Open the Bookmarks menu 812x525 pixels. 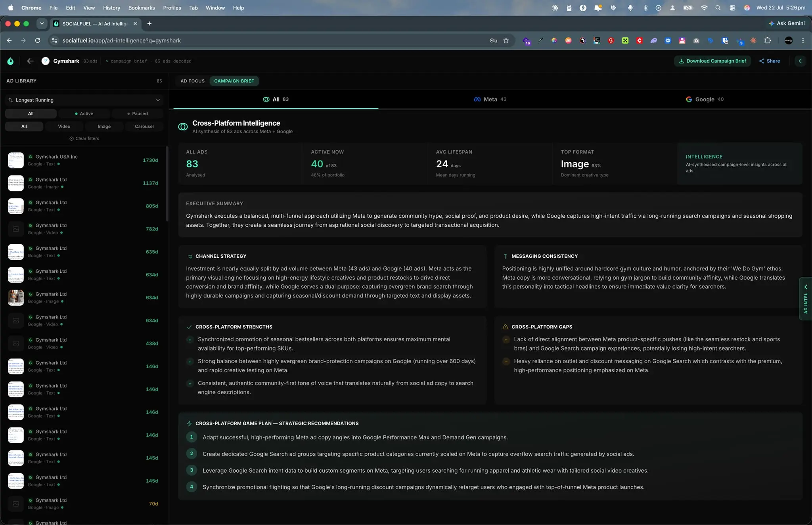point(142,8)
